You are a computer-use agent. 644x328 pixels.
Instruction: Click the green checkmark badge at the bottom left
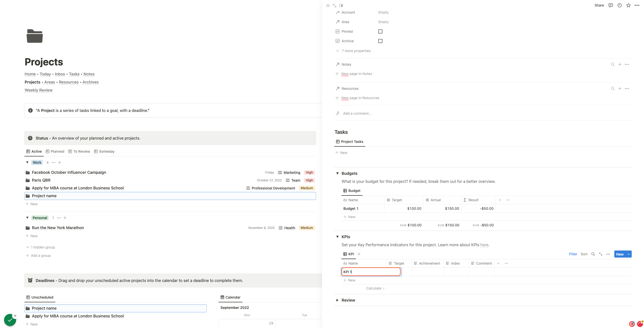point(10,320)
